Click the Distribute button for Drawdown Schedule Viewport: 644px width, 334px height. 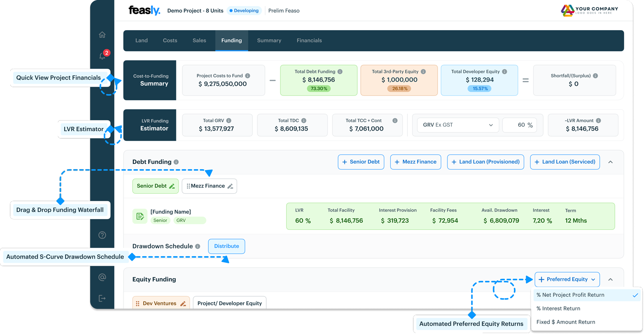[x=226, y=246]
